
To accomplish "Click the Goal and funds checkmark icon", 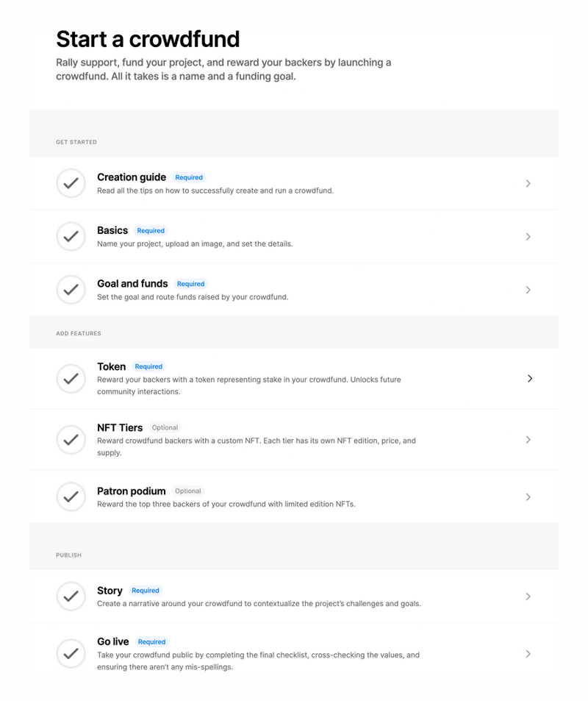I will pyautogui.click(x=71, y=290).
